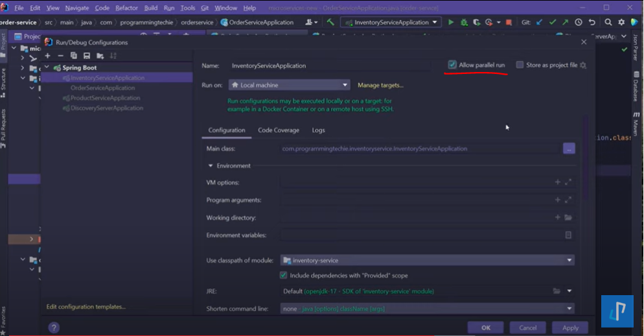
Task: Copy the selected run configuration
Action: coord(73,56)
